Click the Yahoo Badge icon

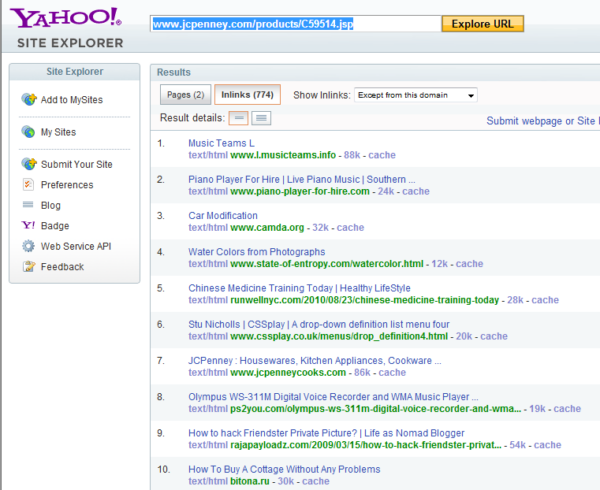point(29,226)
